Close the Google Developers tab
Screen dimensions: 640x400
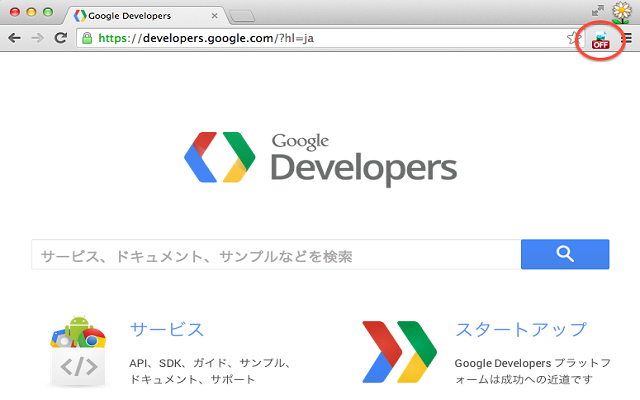(214, 16)
